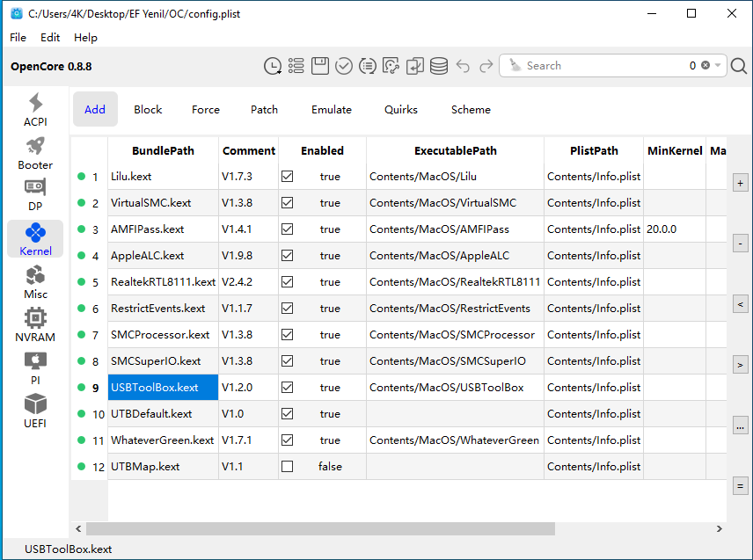Save config with floppy disk icon

(320, 66)
